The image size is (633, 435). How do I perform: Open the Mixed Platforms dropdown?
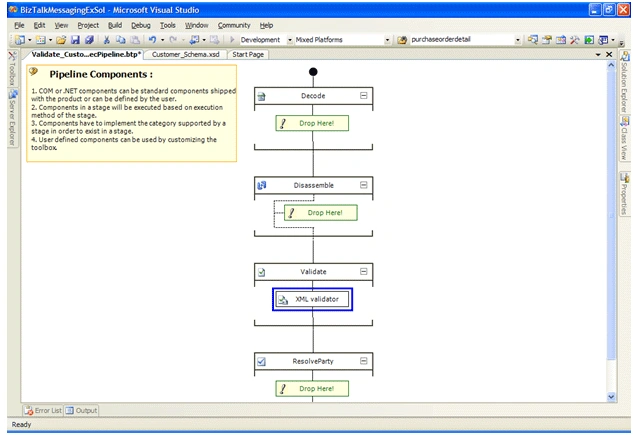point(387,40)
